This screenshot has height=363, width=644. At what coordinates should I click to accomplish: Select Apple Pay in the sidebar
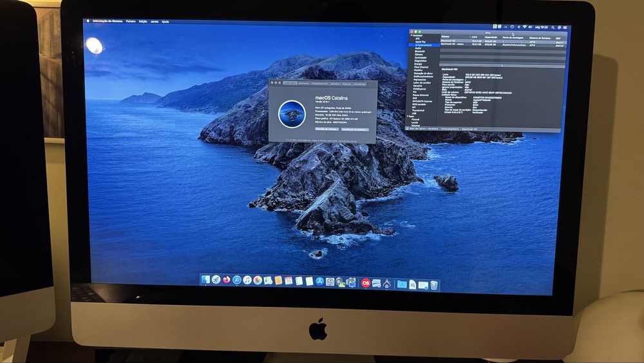(x=421, y=42)
